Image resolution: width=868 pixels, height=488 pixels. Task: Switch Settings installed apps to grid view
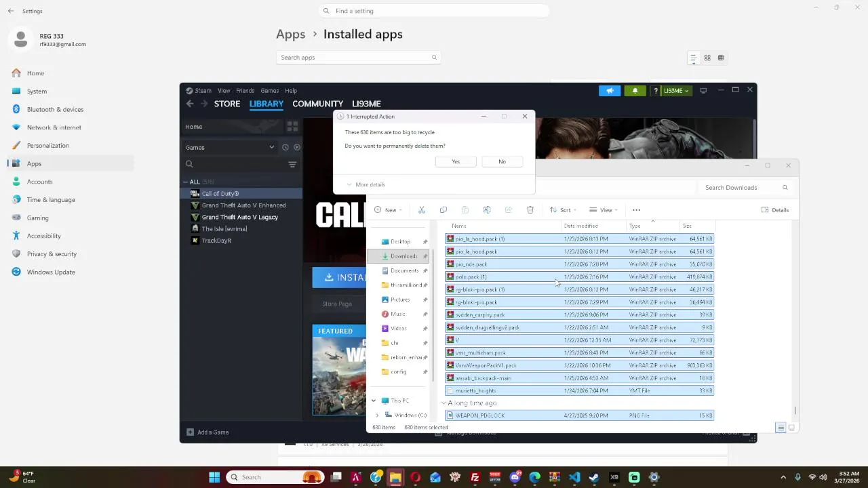pyautogui.click(x=707, y=58)
